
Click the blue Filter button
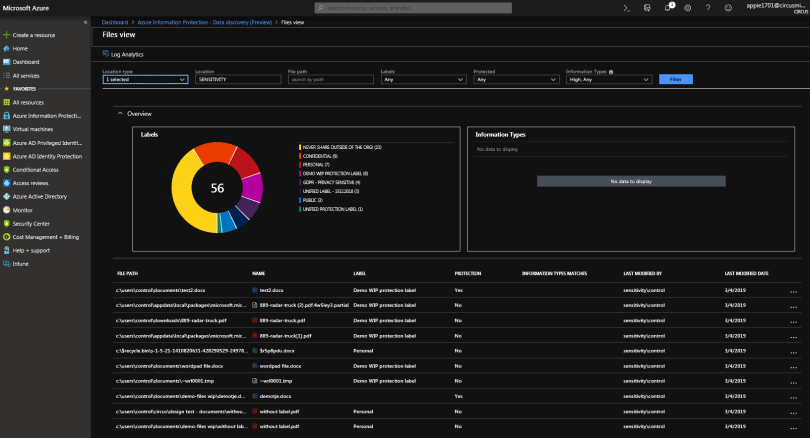(676, 79)
